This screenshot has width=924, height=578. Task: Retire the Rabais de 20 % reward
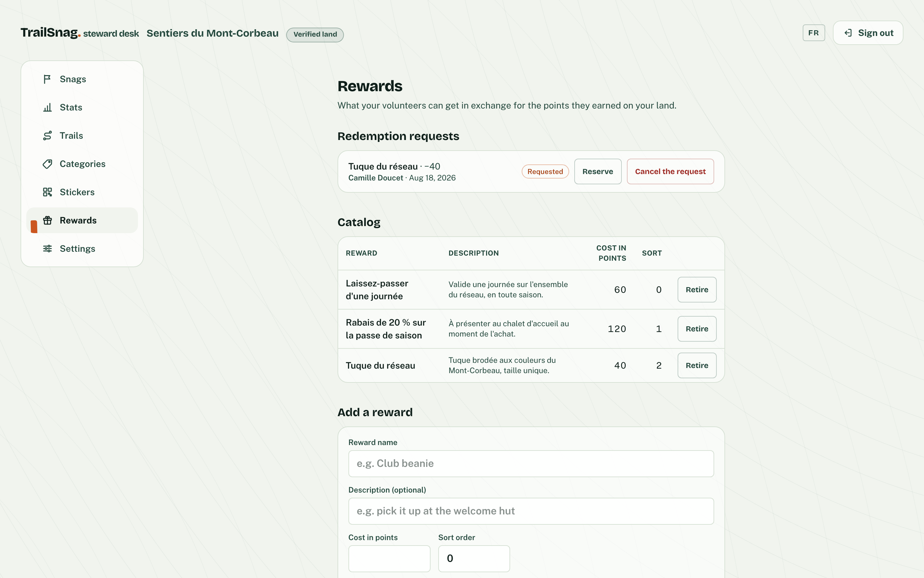point(697,329)
